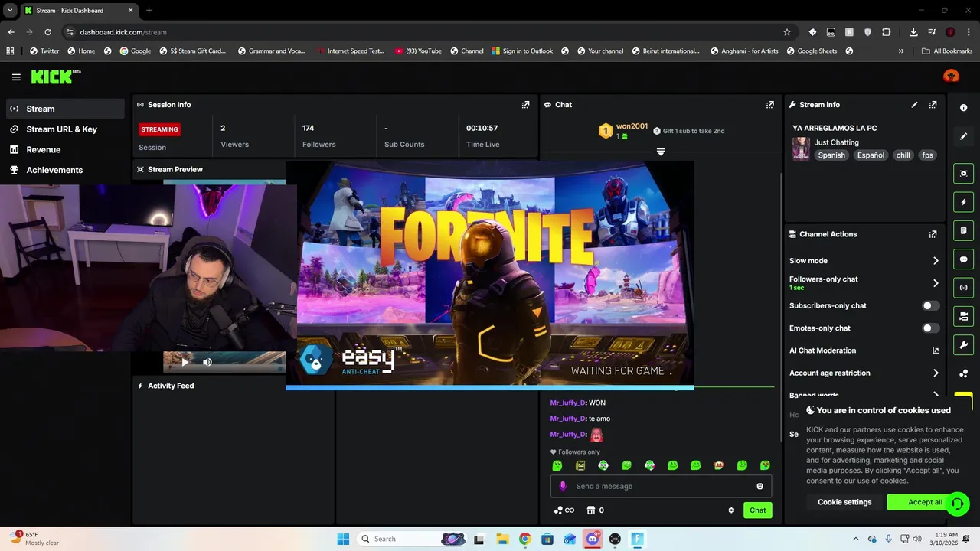Click the chat bubble icon in right sidebar

click(x=964, y=259)
